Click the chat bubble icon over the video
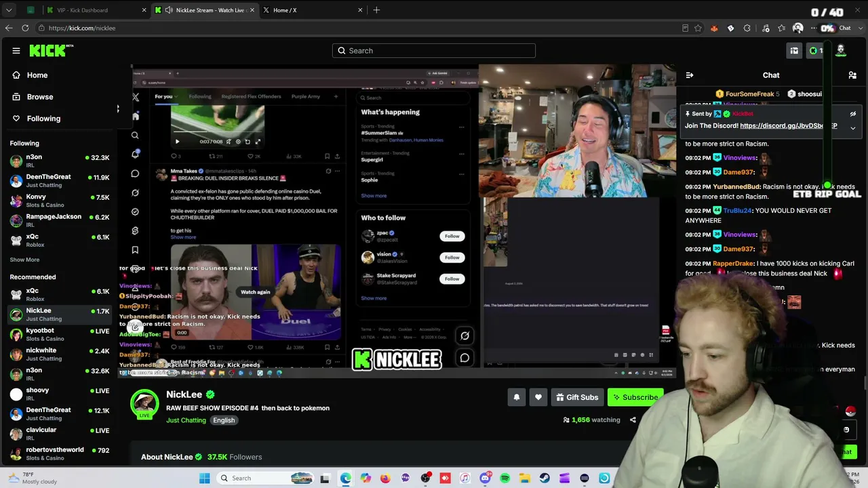 [x=465, y=358]
